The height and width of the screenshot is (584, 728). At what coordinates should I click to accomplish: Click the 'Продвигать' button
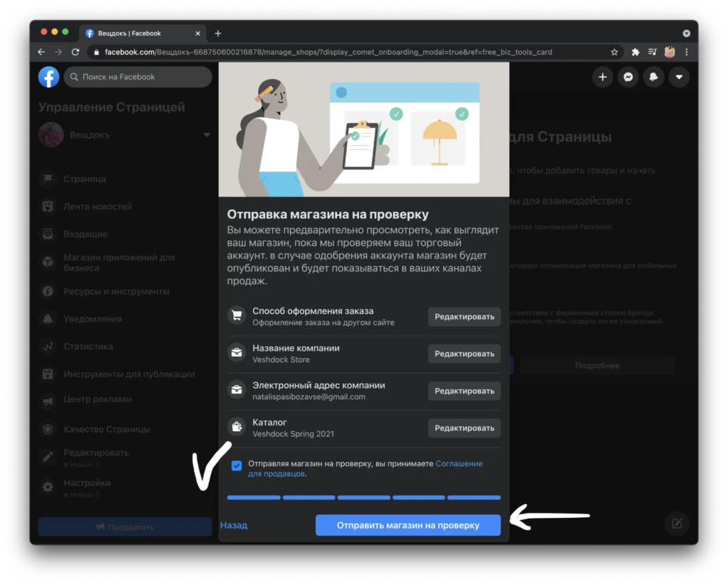(x=125, y=527)
